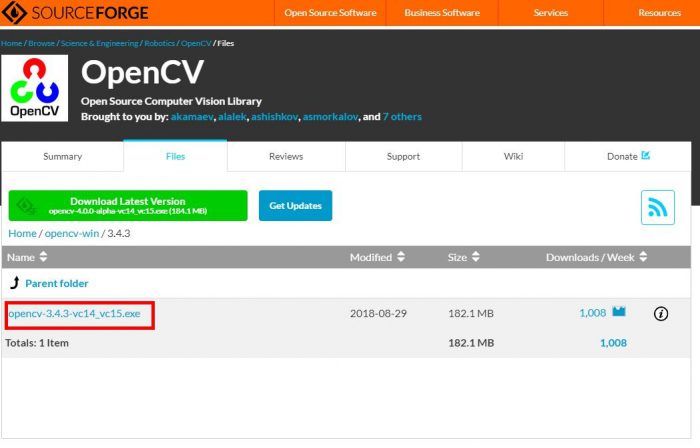Image resolution: width=700 pixels, height=448 pixels.
Task: Click the external link icon on Donate
Action: coord(645,156)
